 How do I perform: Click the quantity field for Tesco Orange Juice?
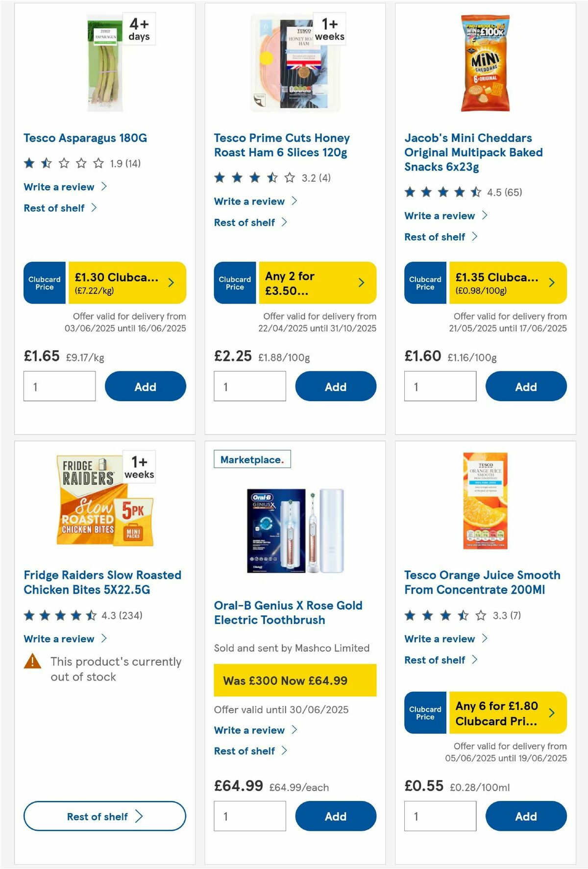pos(440,816)
